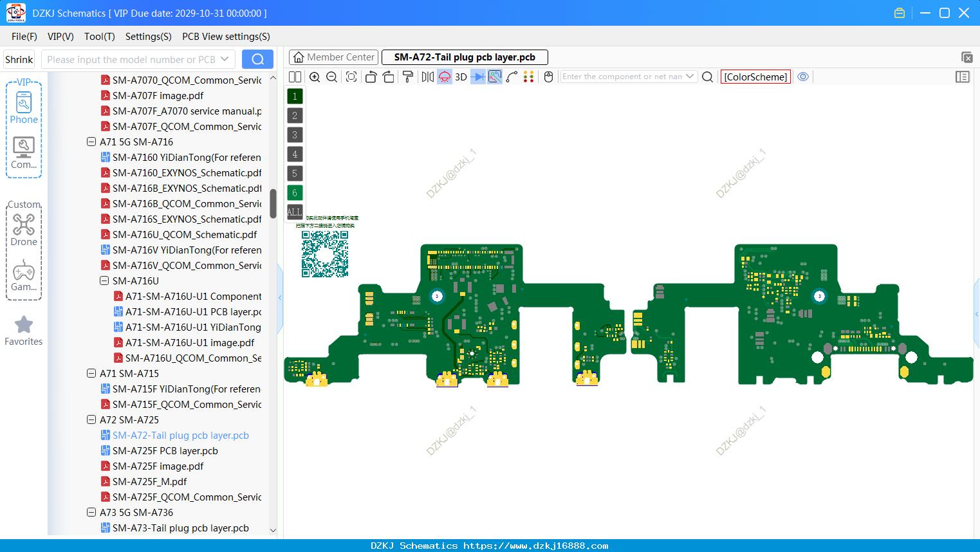
Task: Collapse the SM-A716U subfolder
Action: [x=104, y=281]
